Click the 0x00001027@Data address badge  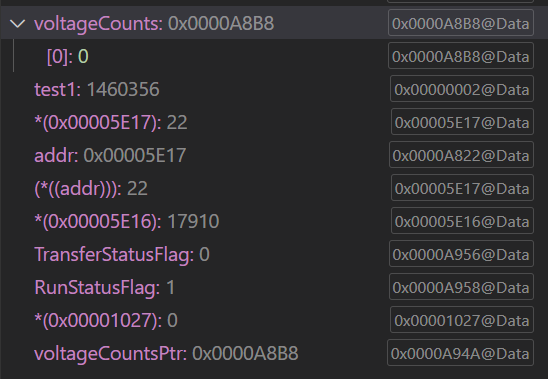(x=462, y=320)
